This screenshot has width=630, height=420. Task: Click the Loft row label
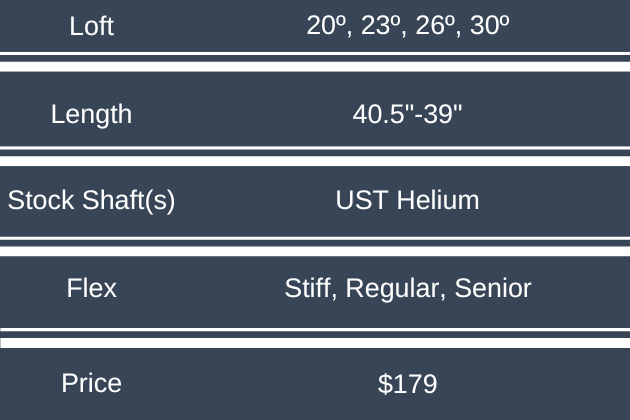(x=92, y=27)
